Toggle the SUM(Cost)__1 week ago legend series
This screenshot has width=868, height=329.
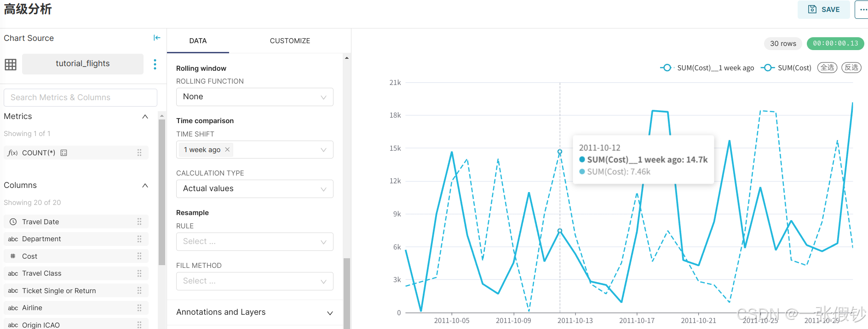point(707,68)
